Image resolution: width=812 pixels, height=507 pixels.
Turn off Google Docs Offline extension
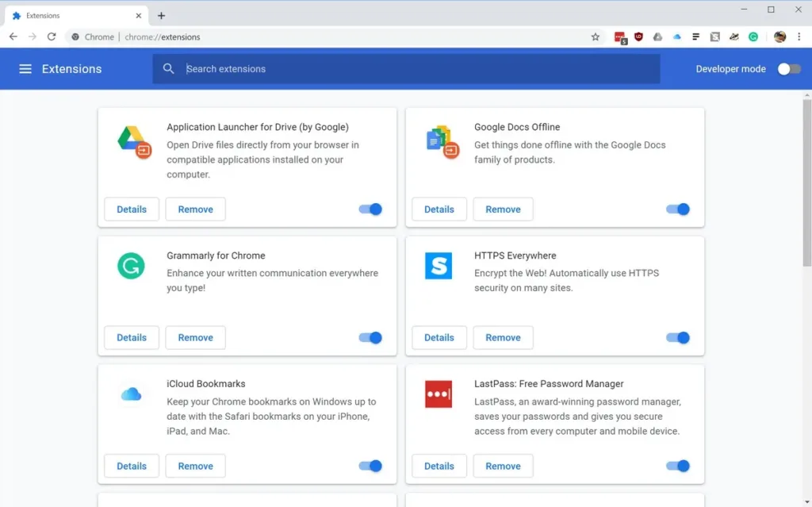pos(678,209)
